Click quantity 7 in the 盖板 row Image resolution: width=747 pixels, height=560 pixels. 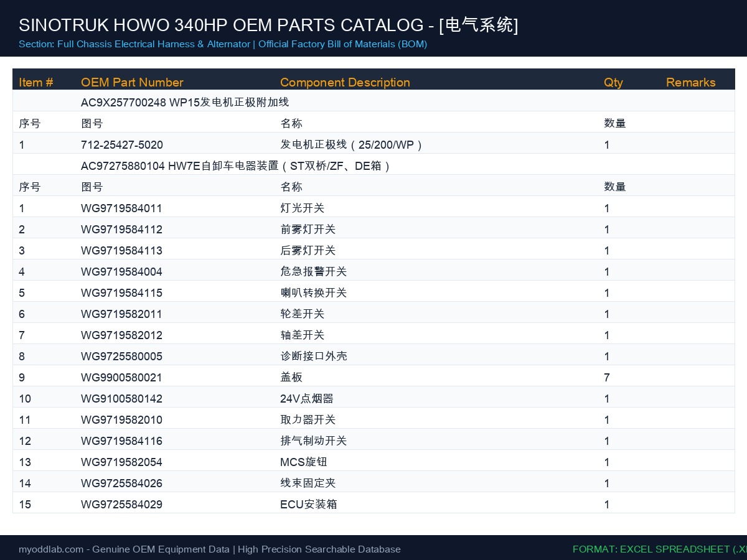coord(607,378)
